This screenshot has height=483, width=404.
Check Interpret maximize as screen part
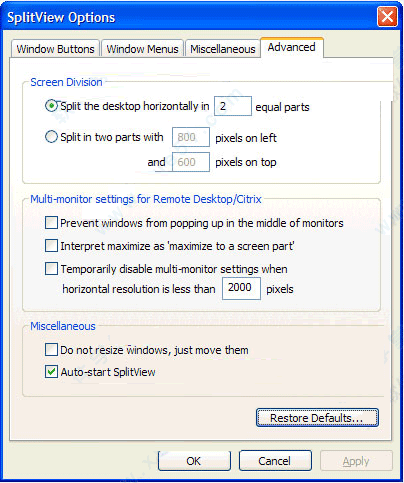tap(51, 246)
